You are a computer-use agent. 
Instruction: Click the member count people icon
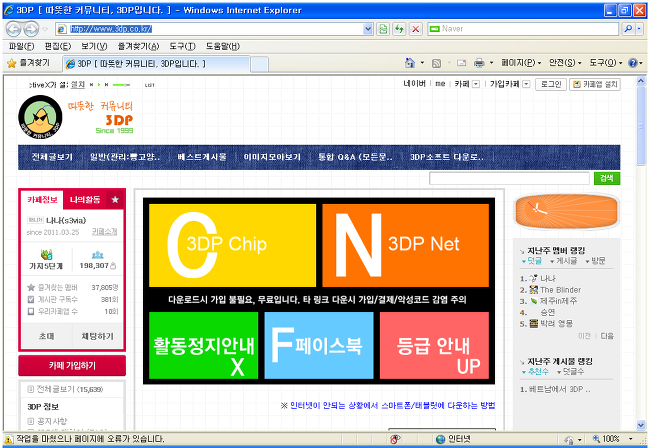click(x=97, y=255)
